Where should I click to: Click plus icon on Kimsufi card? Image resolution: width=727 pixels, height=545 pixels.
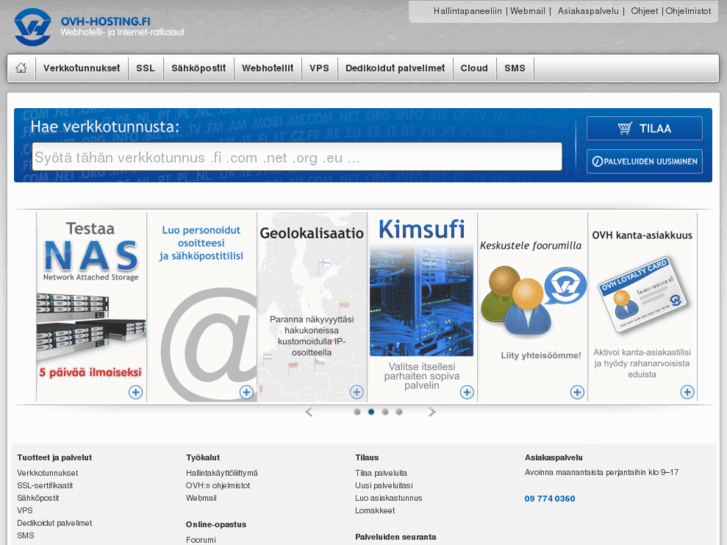(467, 392)
